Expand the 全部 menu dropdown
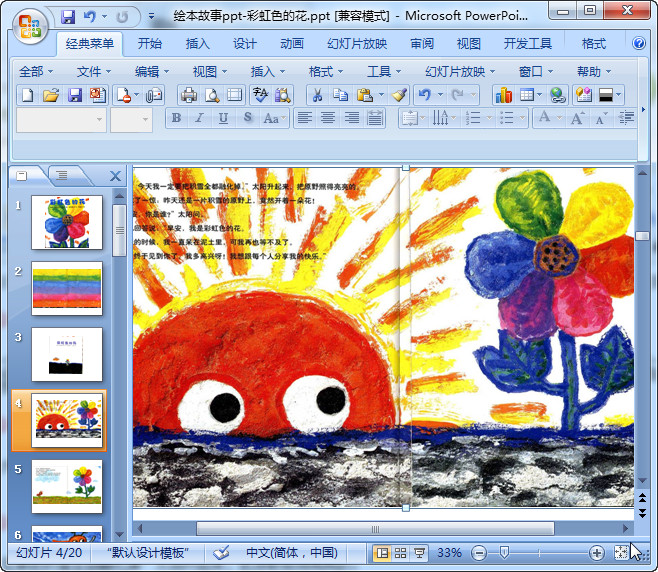Screen dimensions: 658x572 pyautogui.click(x=36, y=72)
